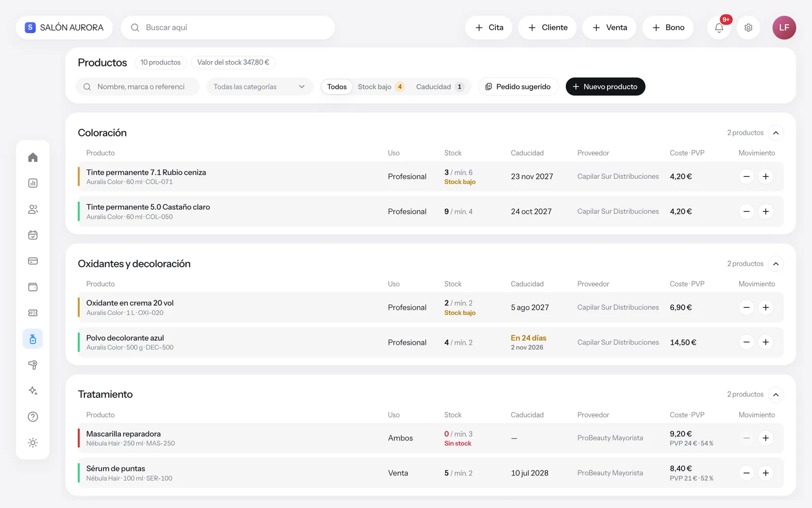Image resolution: width=812 pixels, height=508 pixels.
Task: Click the Pedido sugerido button
Action: tap(518, 87)
